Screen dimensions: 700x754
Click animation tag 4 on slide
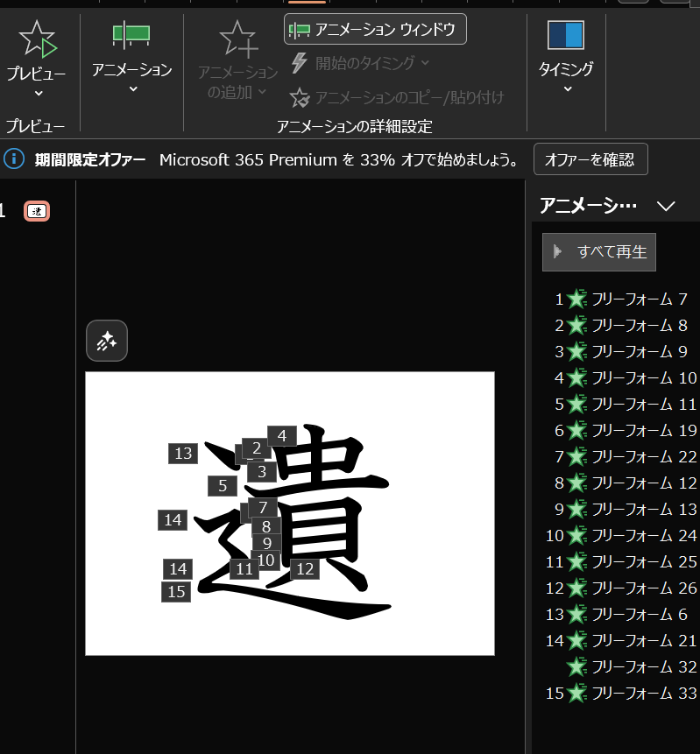282,436
